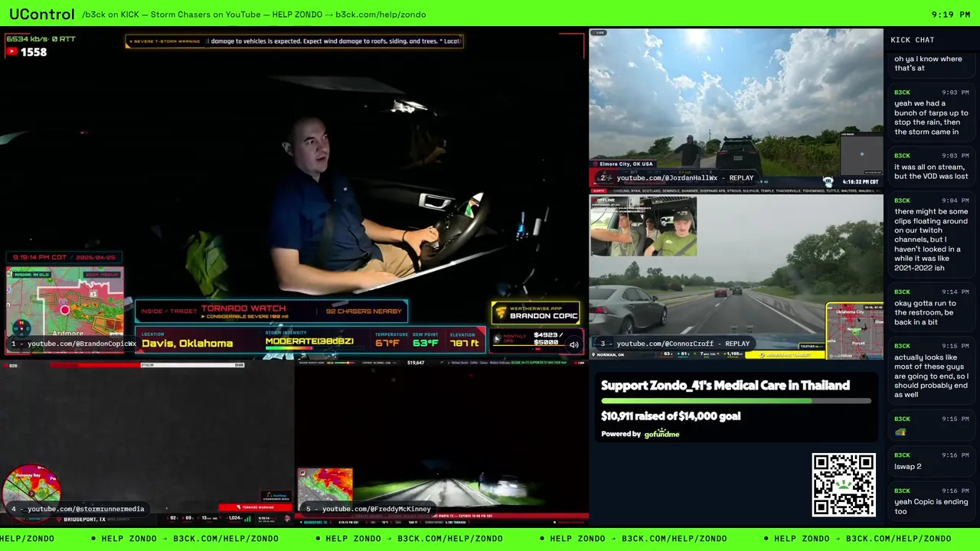The image size is (980, 551).
Task: Click the Davis, Oklahoma location label
Action: [187, 344]
